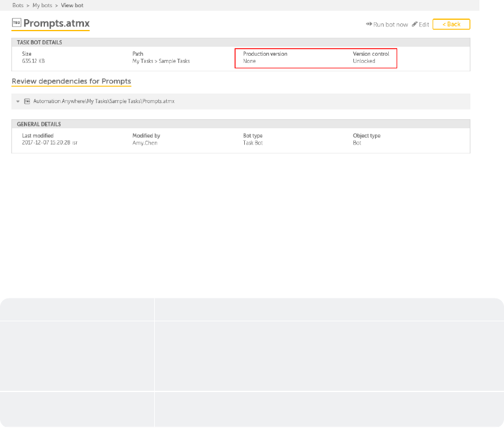Select View bot in the breadcrumb trail
This screenshot has width=504, height=428.
tap(72, 5)
